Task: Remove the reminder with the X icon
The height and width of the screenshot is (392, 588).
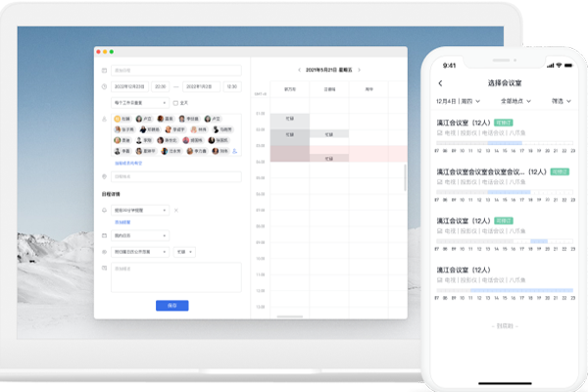Action: pyautogui.click(x=176, y=211)
